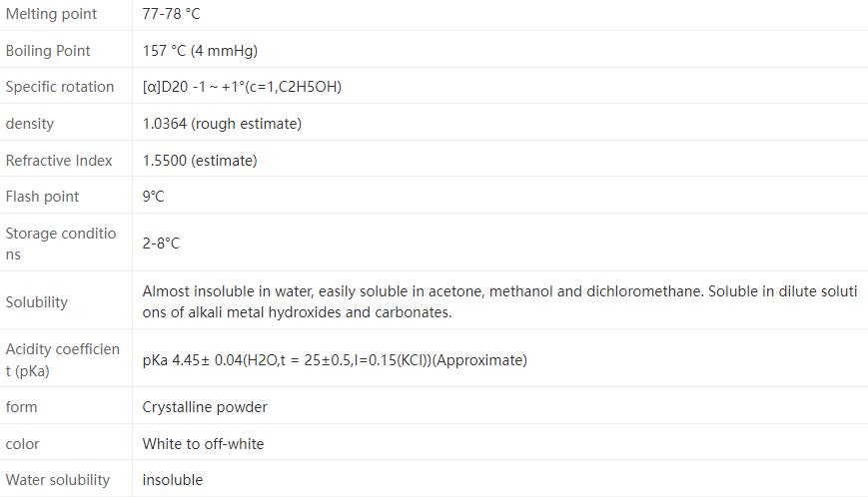This screenshot has width=868, height=497.
Task: Click the Boiling Point label
Action: tap(48, 51)
